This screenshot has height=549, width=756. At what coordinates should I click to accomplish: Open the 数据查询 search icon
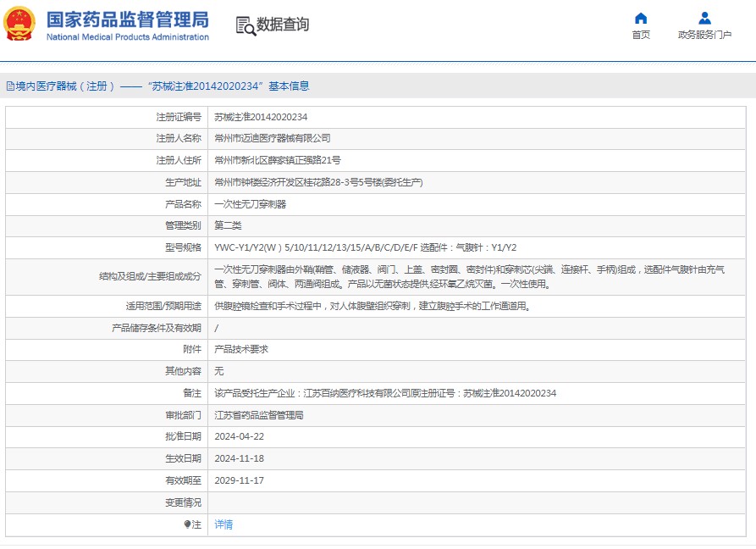(x=246, y=25)
